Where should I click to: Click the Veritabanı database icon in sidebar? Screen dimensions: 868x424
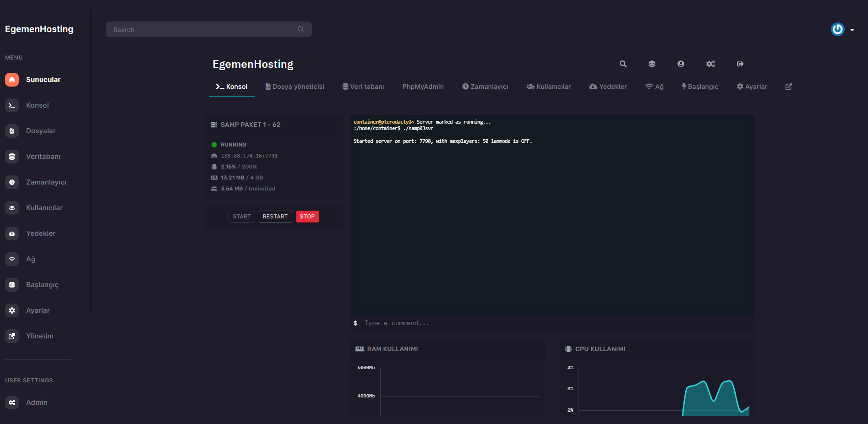pyautogui.click(x=12, y=157)
